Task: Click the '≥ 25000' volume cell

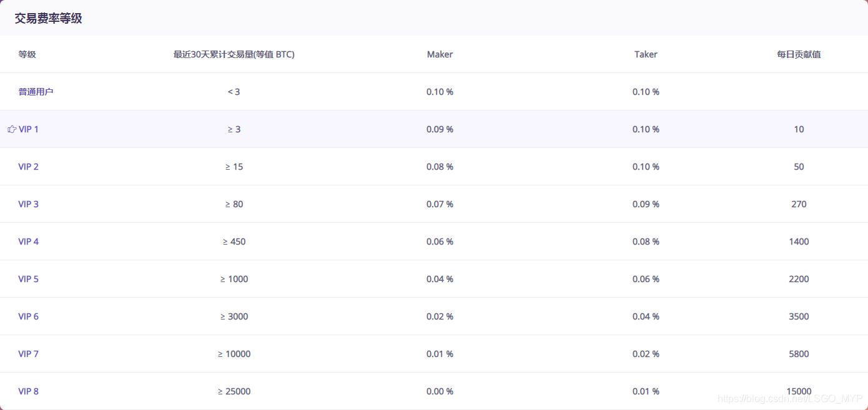Action: click(234, 391)
